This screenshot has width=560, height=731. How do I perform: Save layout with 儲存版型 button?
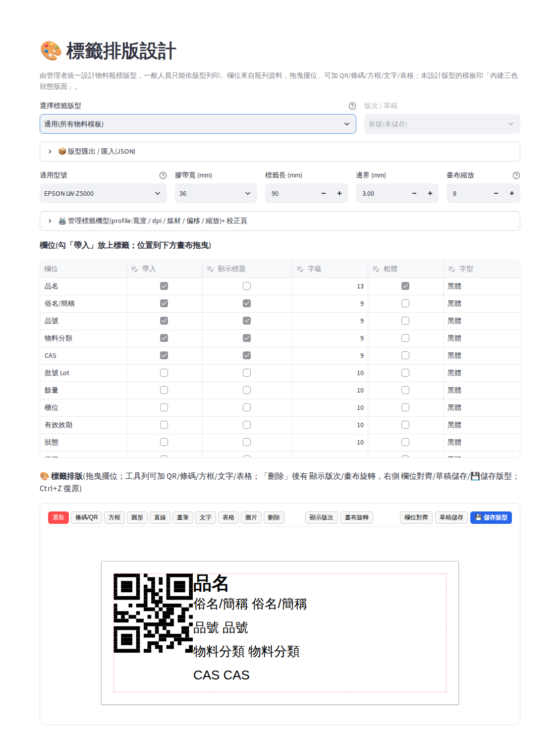[491, 517]
